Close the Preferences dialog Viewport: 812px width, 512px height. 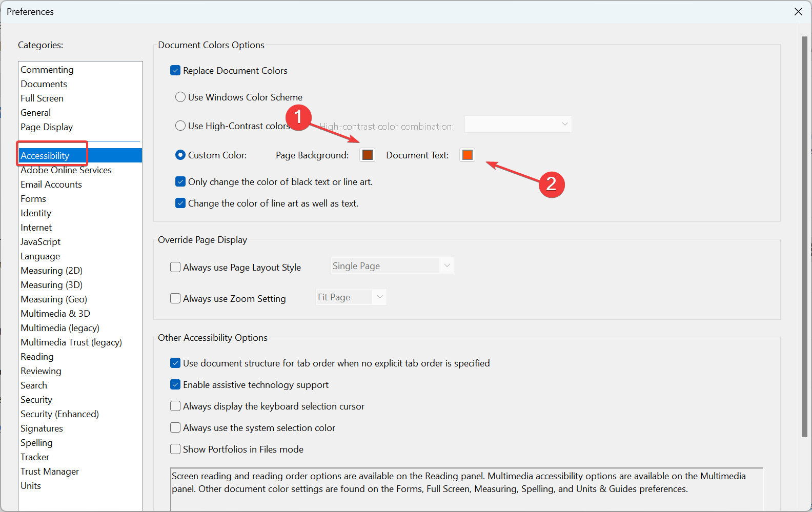click(x=798, y=11)
